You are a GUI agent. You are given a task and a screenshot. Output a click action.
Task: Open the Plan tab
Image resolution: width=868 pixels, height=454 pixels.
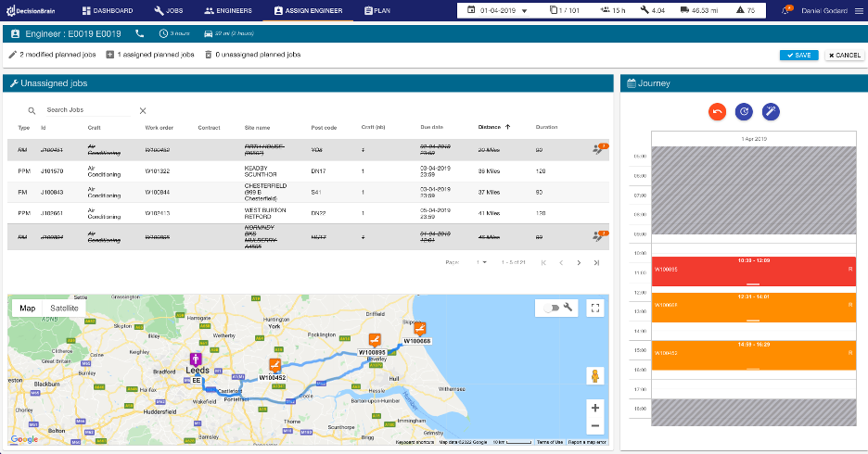[x=377, y=10]
